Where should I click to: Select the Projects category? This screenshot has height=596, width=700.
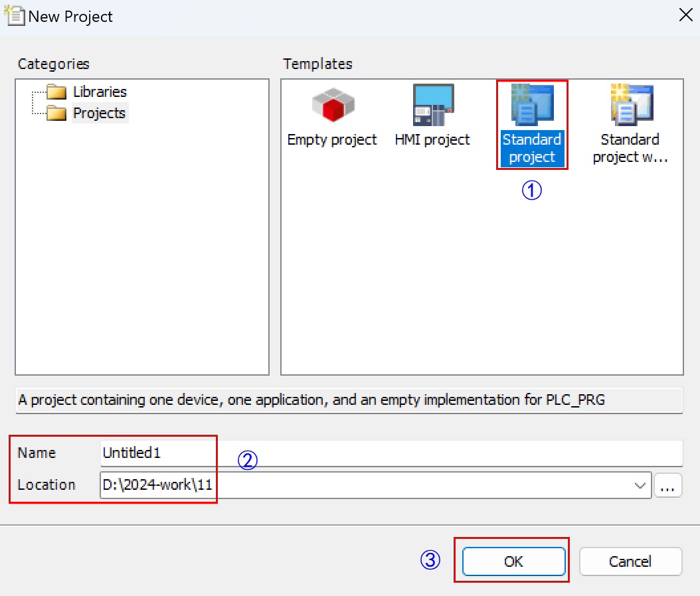[x=100, y=113]
